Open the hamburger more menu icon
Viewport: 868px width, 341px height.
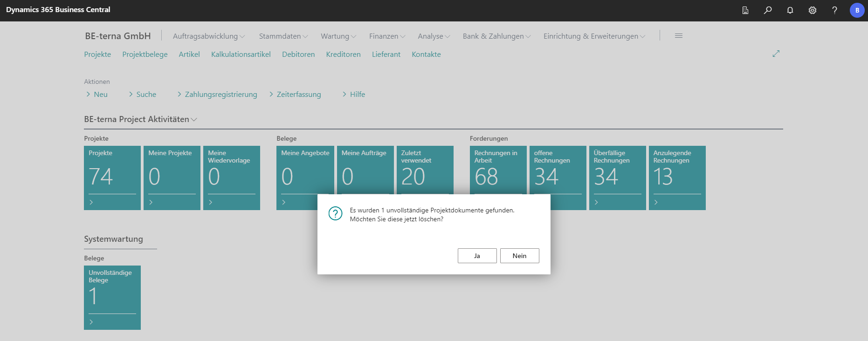[678, 36]
